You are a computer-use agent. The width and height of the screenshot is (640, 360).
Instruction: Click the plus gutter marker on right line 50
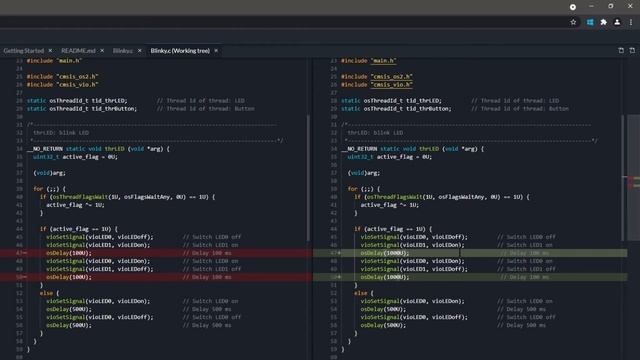pos(339,277)
